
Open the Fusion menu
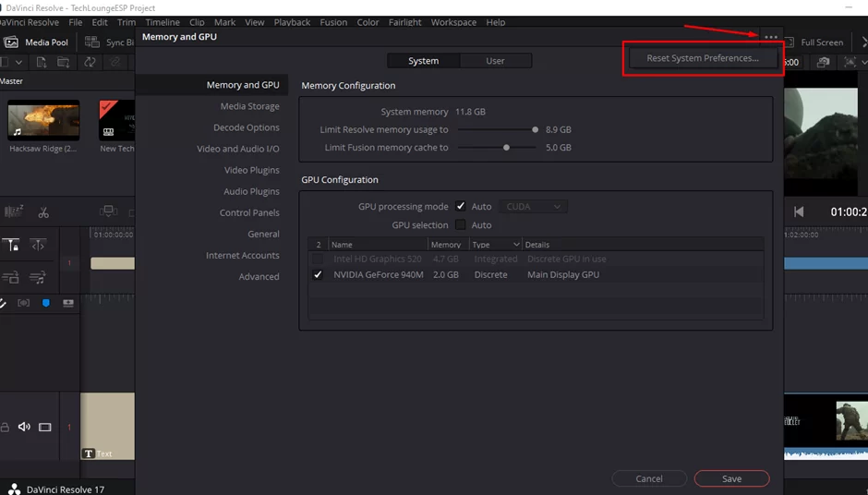tap(333, 22)
